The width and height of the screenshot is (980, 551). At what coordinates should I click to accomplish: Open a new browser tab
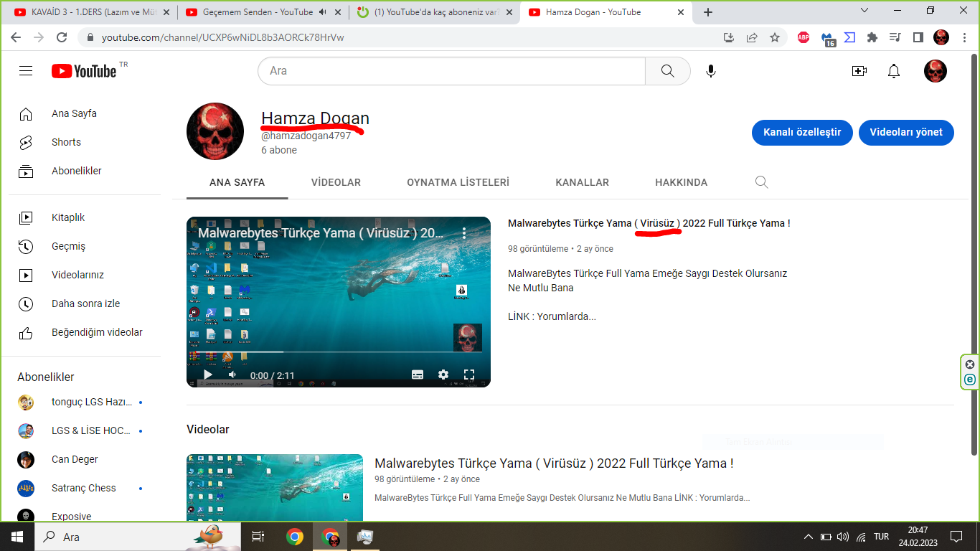(708, 12)
